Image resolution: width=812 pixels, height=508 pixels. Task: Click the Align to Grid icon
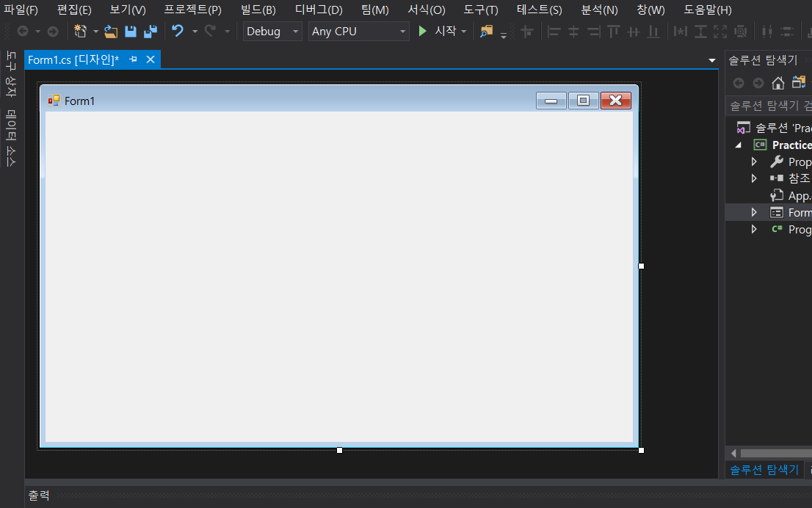[x=527, y=32]
